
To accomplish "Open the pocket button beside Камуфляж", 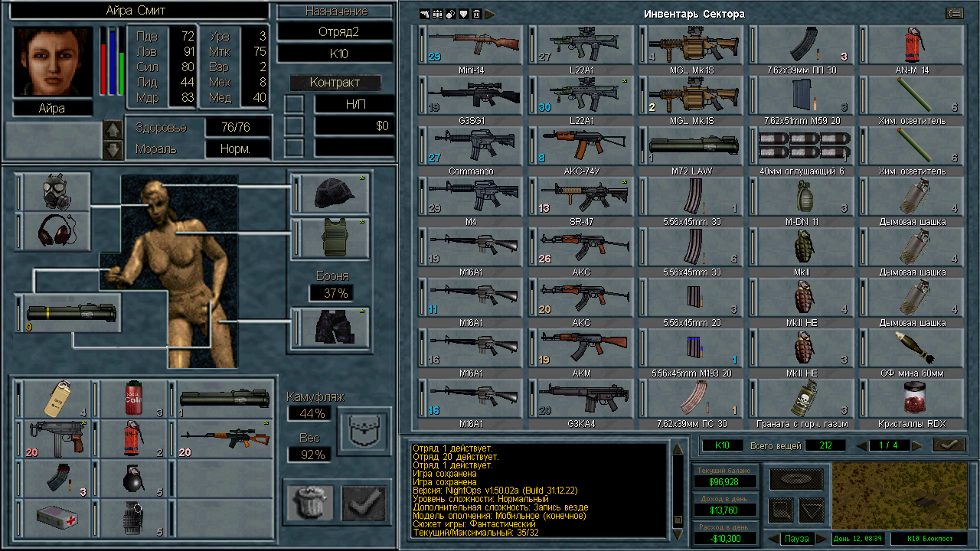I will 363,429.
